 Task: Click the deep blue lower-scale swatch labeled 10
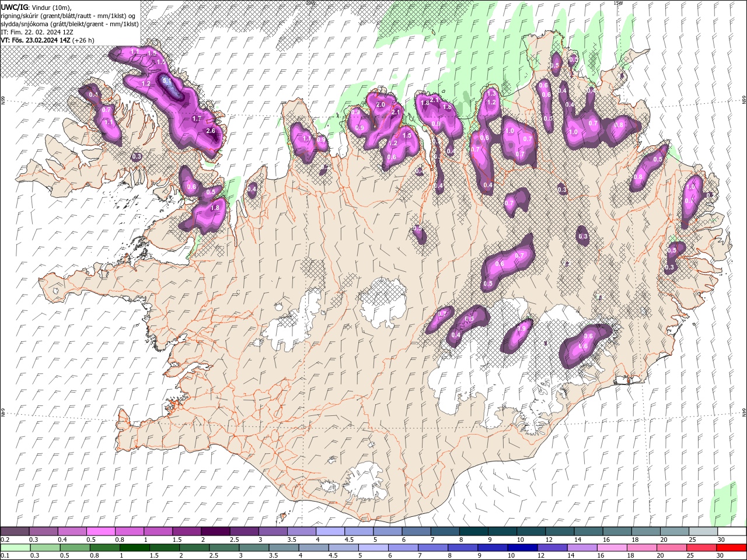point(523,548)
